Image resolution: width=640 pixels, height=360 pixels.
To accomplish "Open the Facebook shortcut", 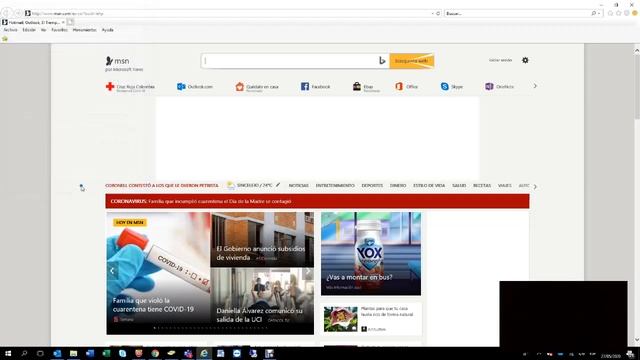I will pos(316,87).
